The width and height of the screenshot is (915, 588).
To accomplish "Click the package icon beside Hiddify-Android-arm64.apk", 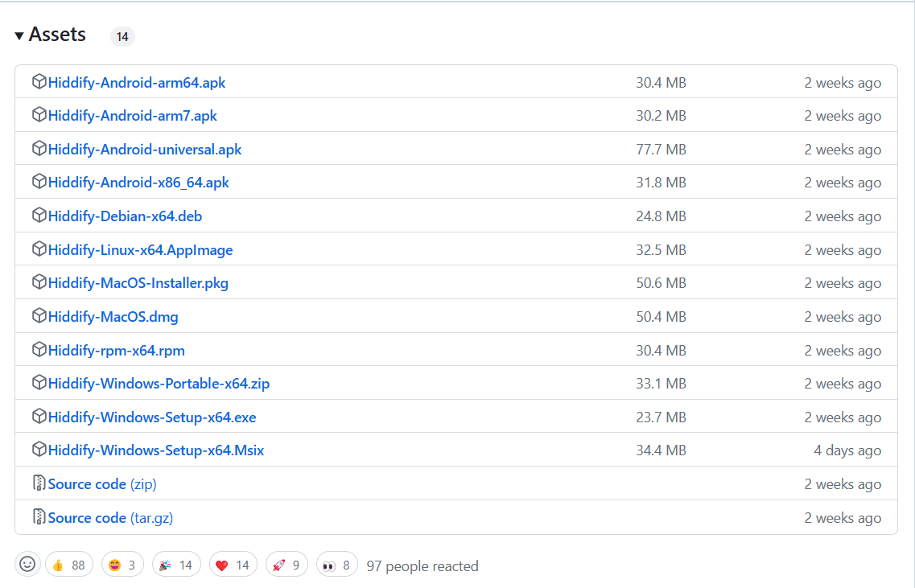I will pyautogui.click(x=39, y=82).
